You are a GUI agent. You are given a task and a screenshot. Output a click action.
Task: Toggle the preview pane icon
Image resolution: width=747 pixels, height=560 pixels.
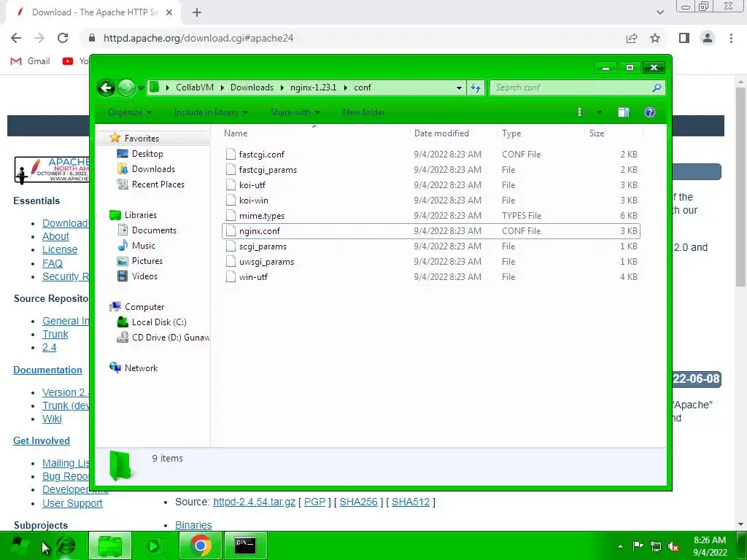coord(623,112)
